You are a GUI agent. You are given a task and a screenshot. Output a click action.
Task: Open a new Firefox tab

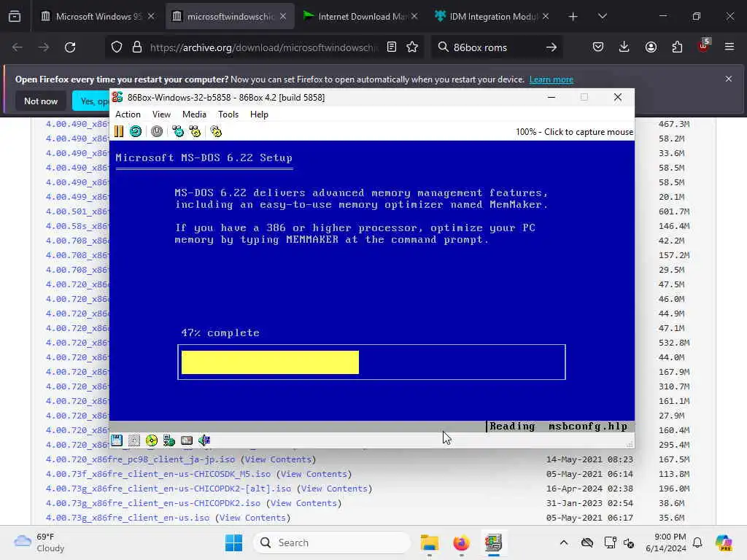pos(573,17)
